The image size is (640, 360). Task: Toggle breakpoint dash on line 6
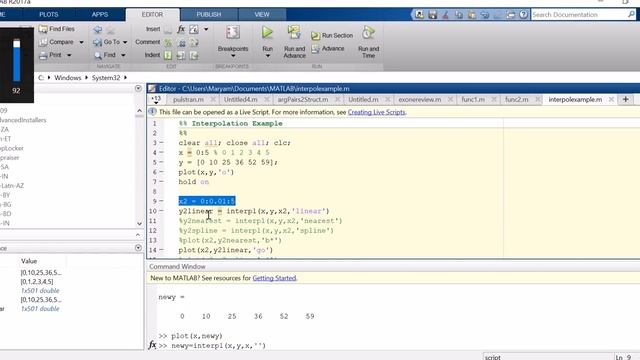(162, 172)
